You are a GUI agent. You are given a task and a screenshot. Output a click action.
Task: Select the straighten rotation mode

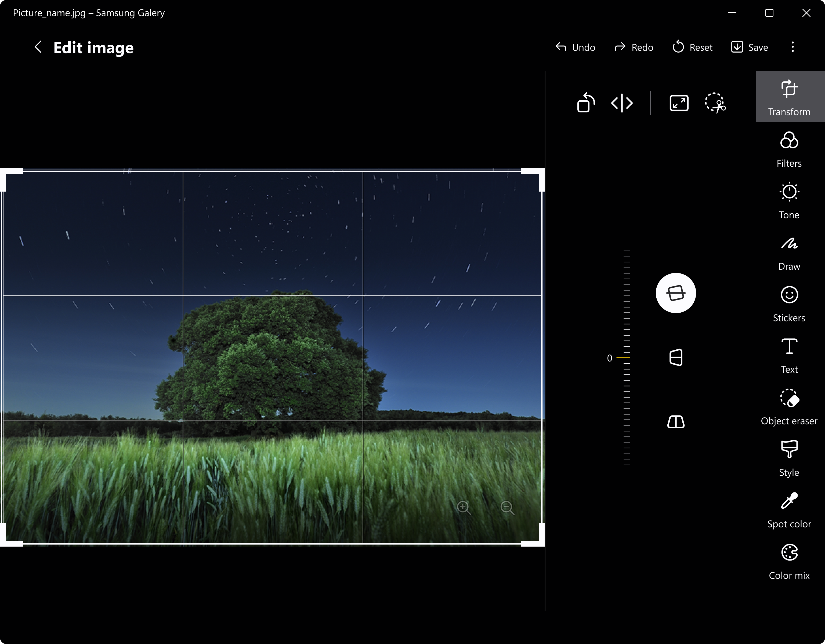(676, 293)
